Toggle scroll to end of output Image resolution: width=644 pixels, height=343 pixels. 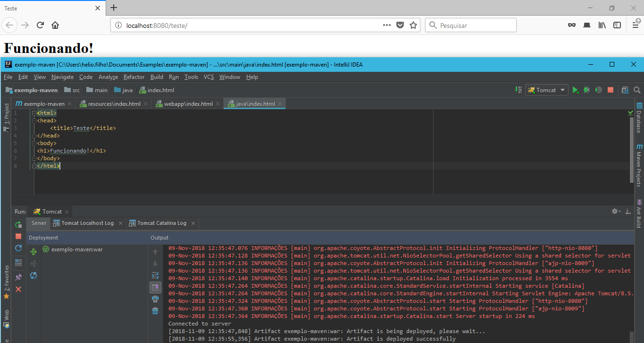(155, 287)
